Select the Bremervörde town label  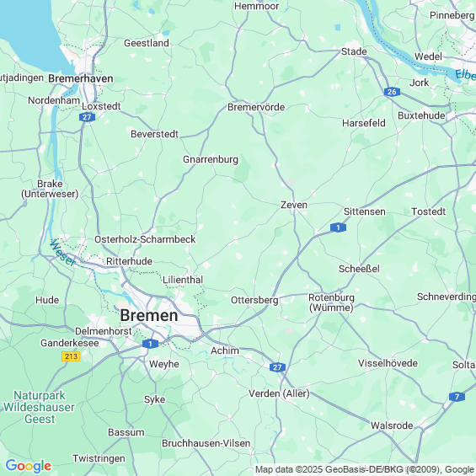click(256, 107)
